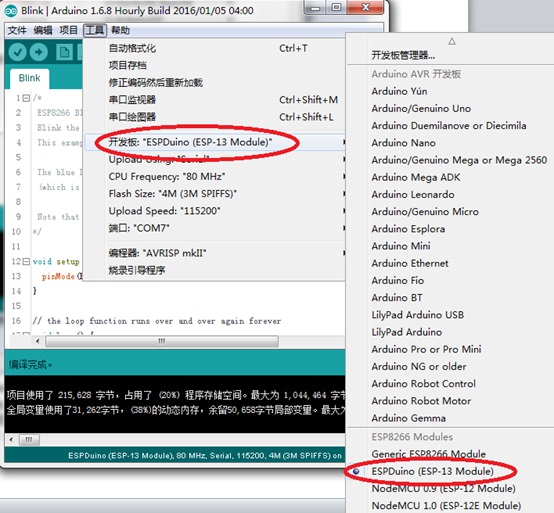Open 串口监视器 serial monitor entry
The image size is (554, 513).
[x=214, y=100]
